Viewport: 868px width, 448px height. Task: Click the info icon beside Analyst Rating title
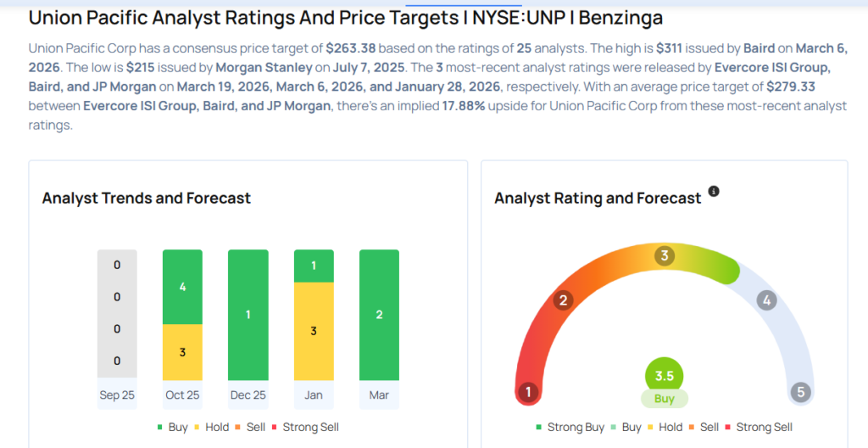click(x=714, y=192)
